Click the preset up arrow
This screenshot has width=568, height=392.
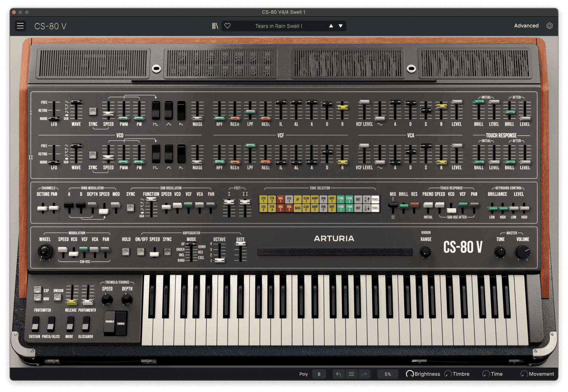pos(331,26)
